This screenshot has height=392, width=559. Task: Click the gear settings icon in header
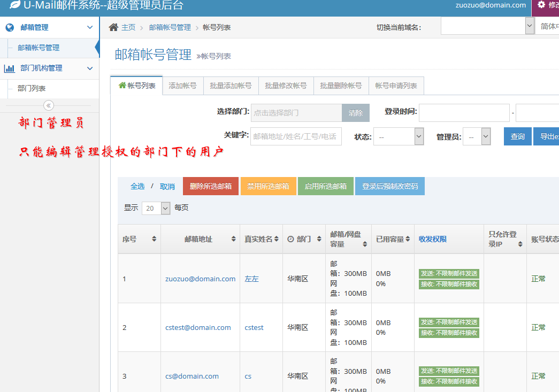click(541, 5)
